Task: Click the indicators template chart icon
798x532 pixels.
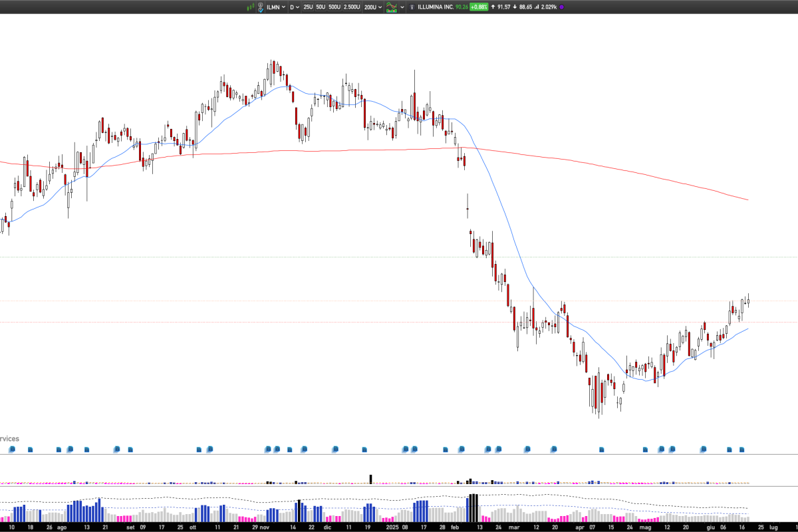Action: tap(392, 7)
